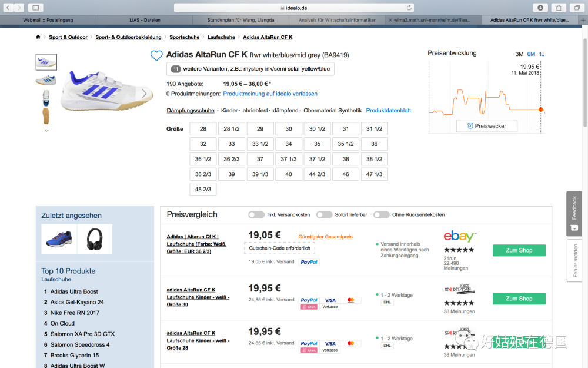Set price history to 1J
This screenshot has height=368, width=588.
pos(542,54)
